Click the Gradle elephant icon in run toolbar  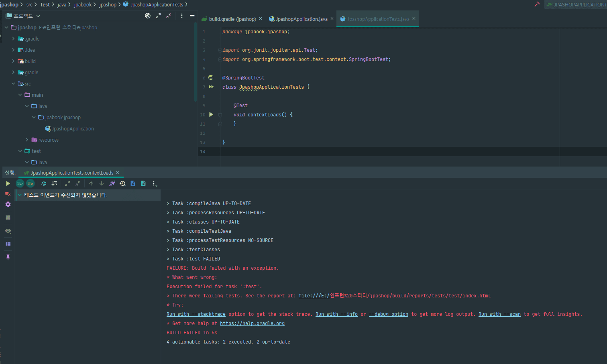coord(112,183)
